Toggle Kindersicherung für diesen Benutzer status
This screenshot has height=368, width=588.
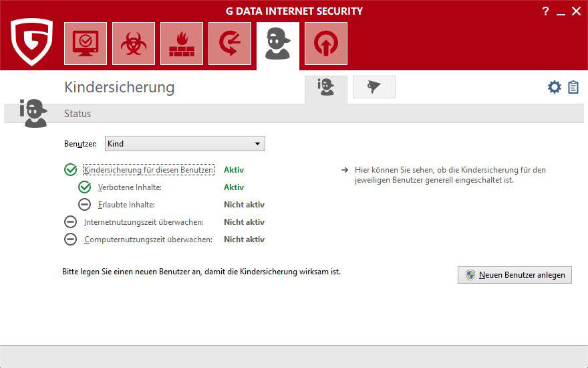tap(70, 170)
